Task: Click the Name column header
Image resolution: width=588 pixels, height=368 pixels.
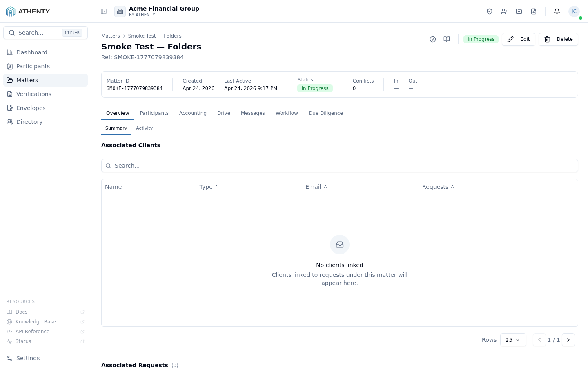Action: (113, 187)
